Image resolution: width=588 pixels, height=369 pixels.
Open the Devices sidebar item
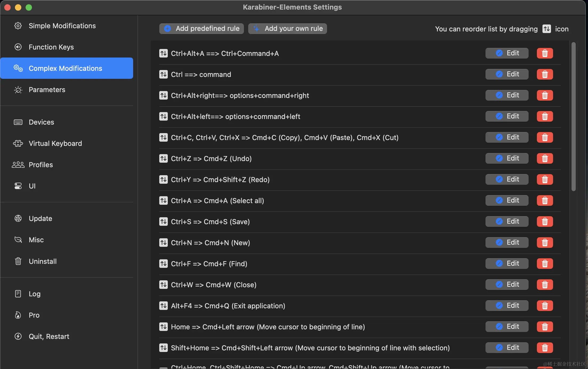(41, 122)
